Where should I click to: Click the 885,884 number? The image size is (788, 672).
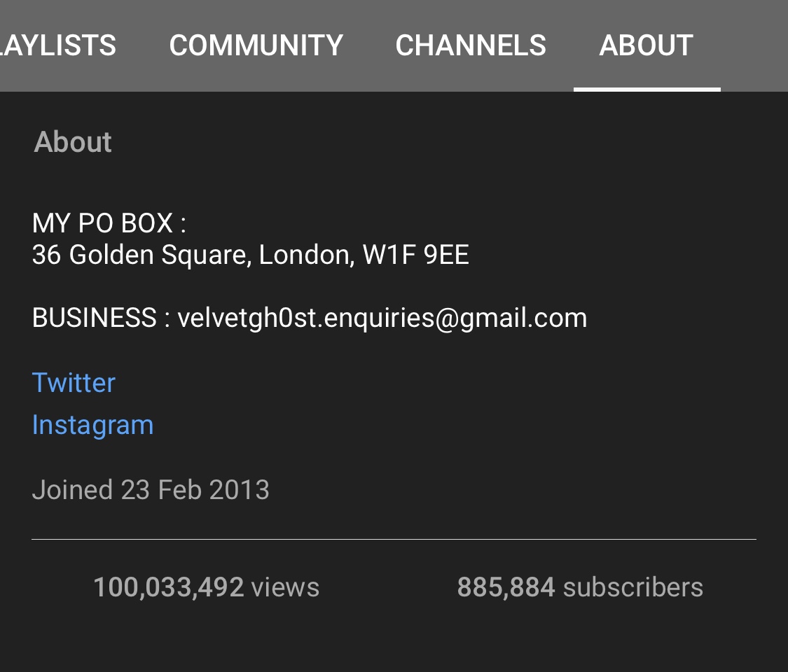point(506,587)
